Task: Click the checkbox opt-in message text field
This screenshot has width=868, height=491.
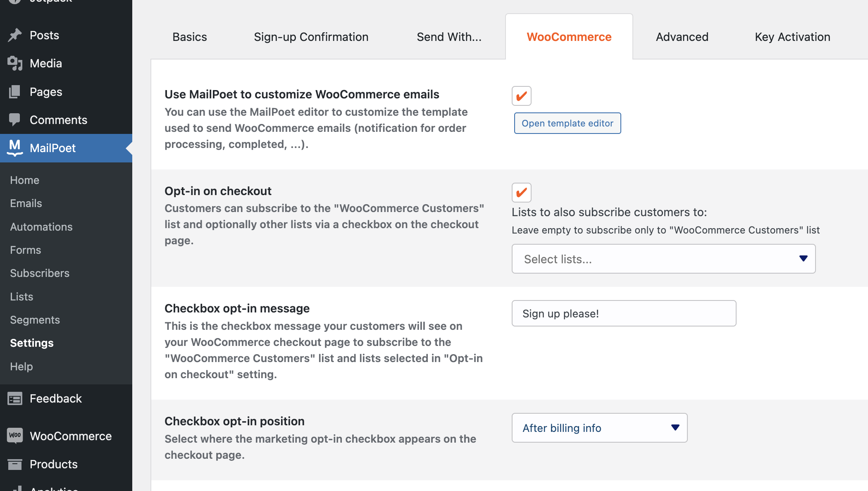Action: (x=624, y=313)
